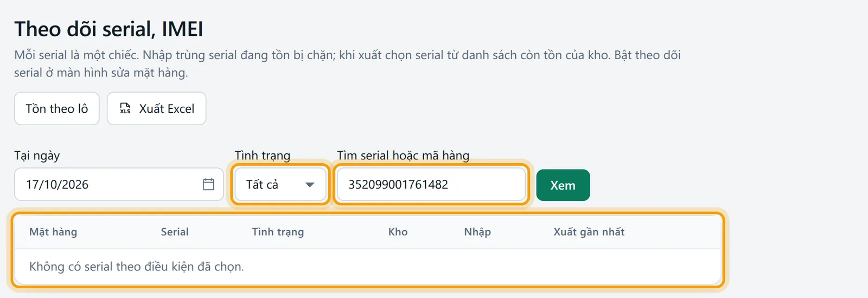This screenshot has height=298, width=868.
Task: Click the "Mặt hàng" column header
Action: [53, 232]
